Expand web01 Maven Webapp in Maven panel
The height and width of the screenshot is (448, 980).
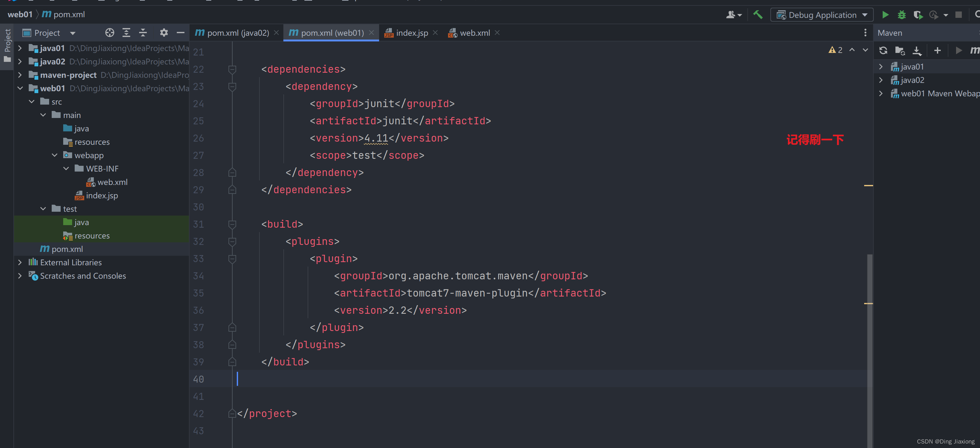(881, 93)
